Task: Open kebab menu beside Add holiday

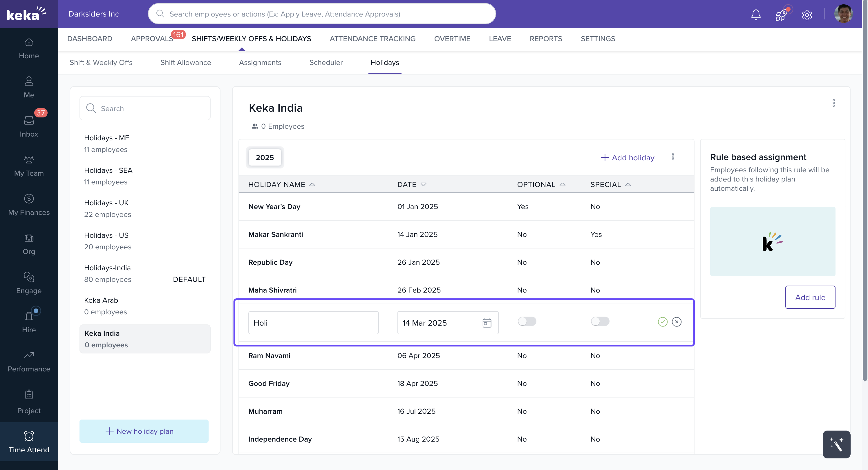Action: point(673,157)
